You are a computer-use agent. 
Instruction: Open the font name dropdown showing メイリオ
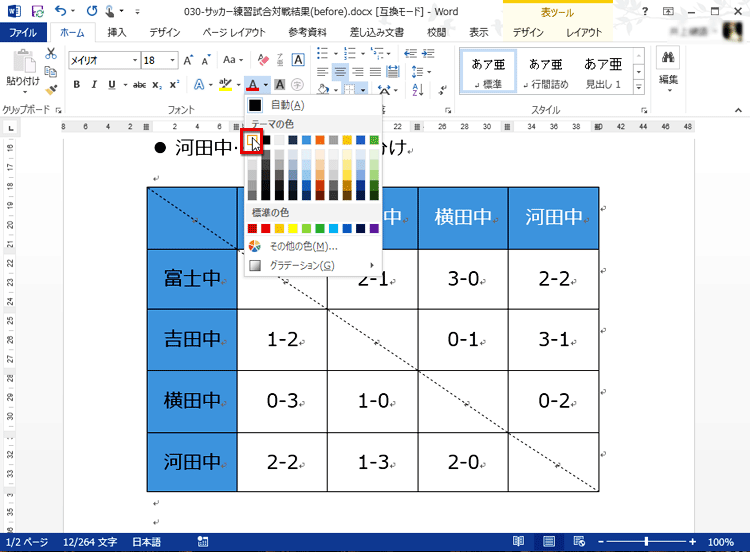[135, 60]
